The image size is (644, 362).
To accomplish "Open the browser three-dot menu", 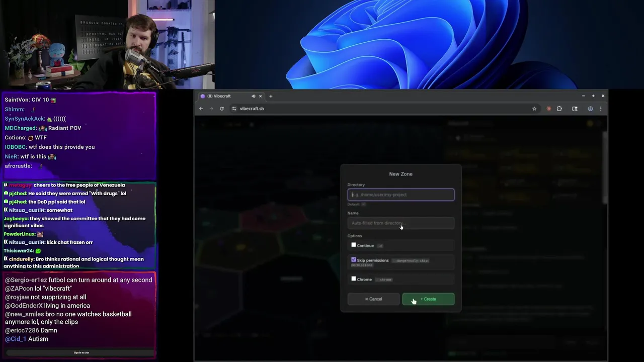I will pyautogui.click(x=600, y=109).
